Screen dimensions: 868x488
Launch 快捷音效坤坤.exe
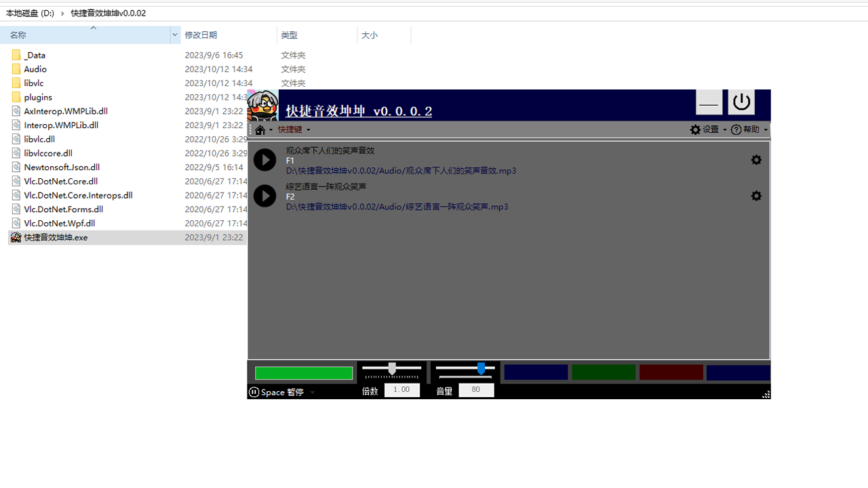coord(55,237)
